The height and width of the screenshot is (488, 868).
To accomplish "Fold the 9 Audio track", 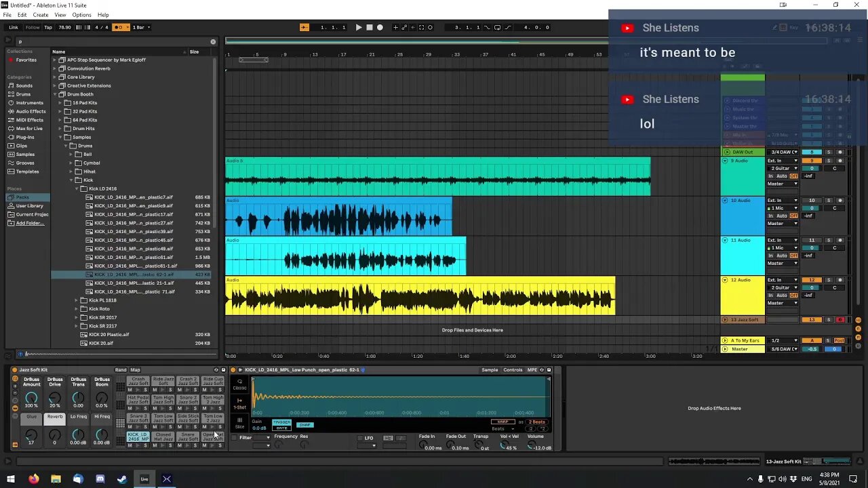I will [726, 161].
